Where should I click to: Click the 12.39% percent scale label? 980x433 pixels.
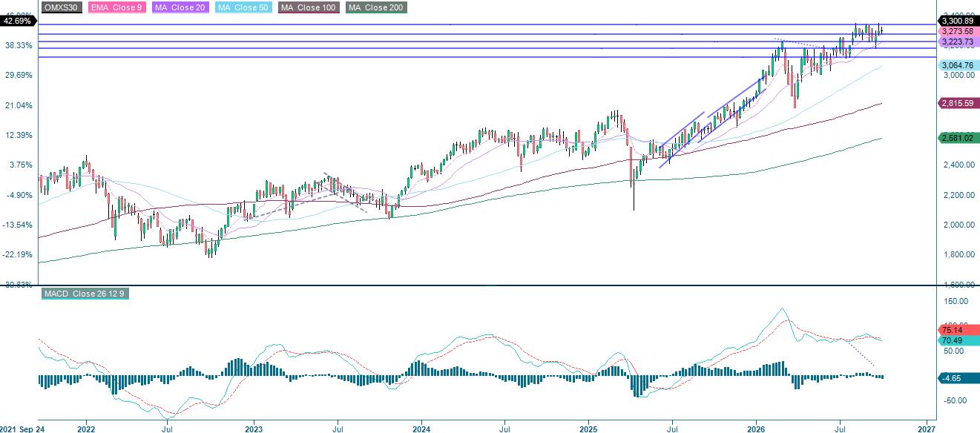tap(19, 135)
